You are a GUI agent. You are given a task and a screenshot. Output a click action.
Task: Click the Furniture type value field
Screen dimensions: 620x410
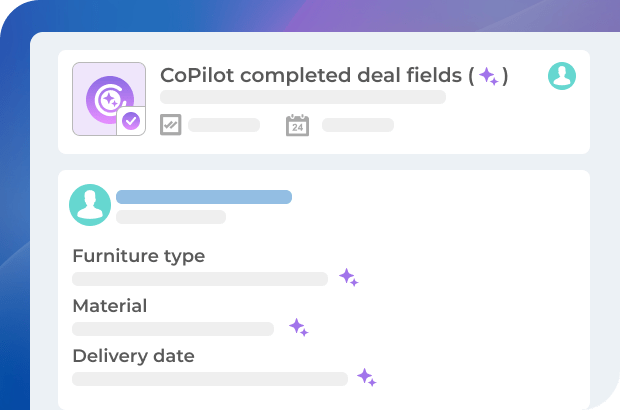point(200,279)
